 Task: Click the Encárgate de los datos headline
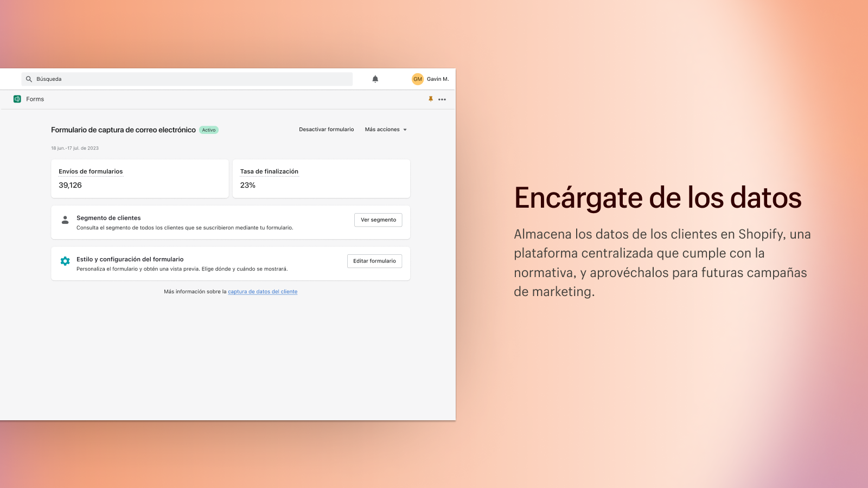[x=658, y=198]
